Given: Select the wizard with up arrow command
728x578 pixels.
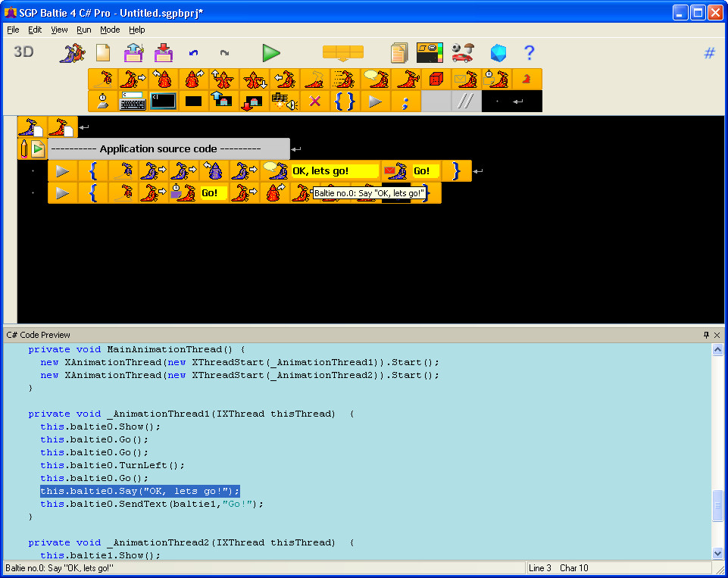Looking at the screenshot, I should click(223, 80).
